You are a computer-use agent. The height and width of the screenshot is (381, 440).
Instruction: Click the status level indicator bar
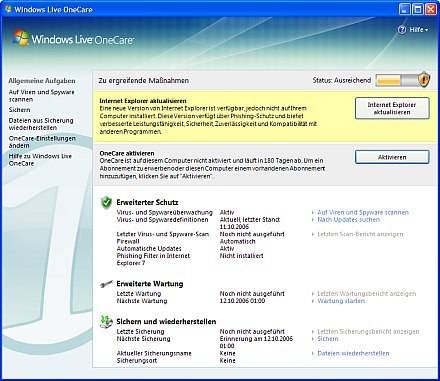pyautogui.click(x=397, y=80)
